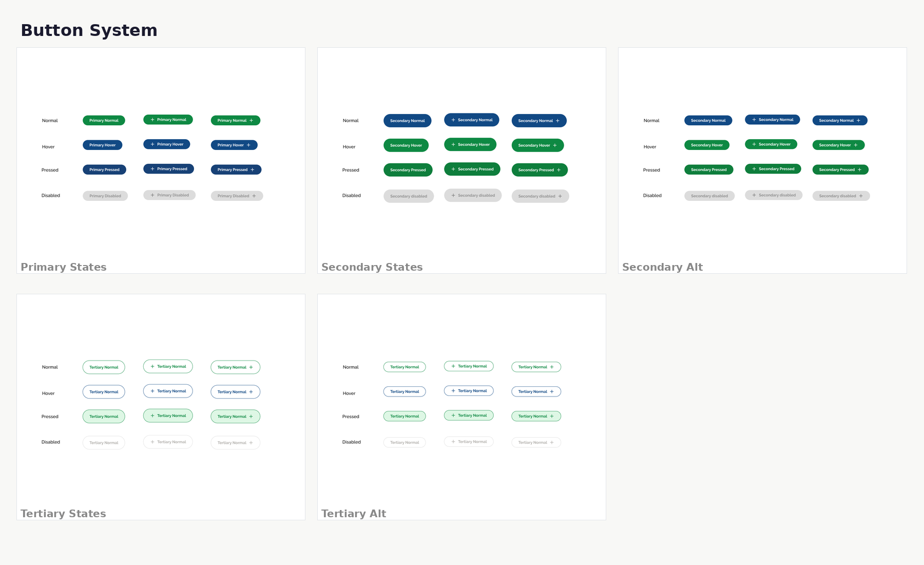
Task: Click trailing plus in Tertiary Alt Pressed row
Action: (552, 417)
